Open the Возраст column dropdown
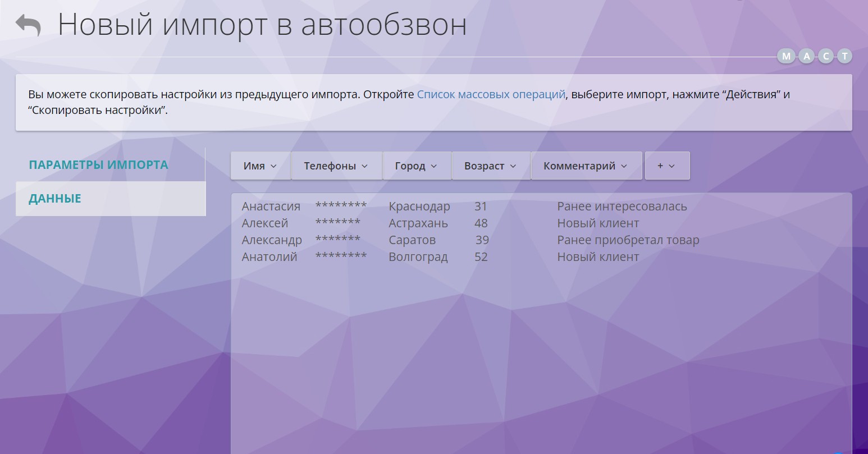 [490, 166]
